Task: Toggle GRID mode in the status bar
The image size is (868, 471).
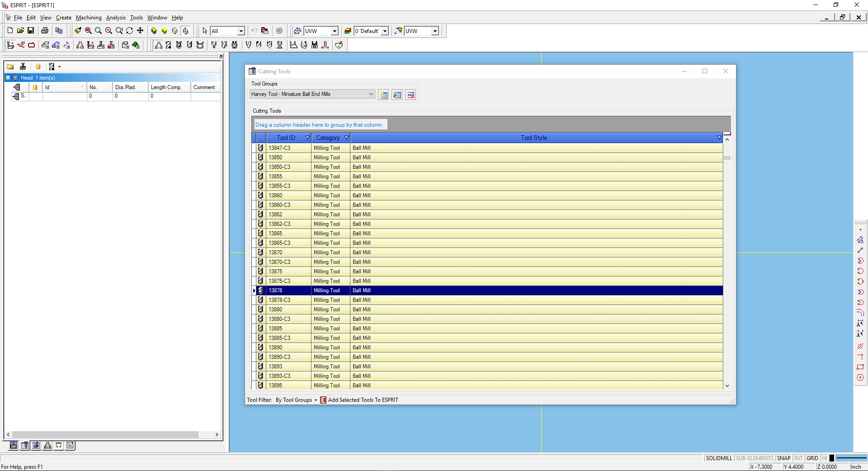Action: pyautogui.click(x=812, y=458)
